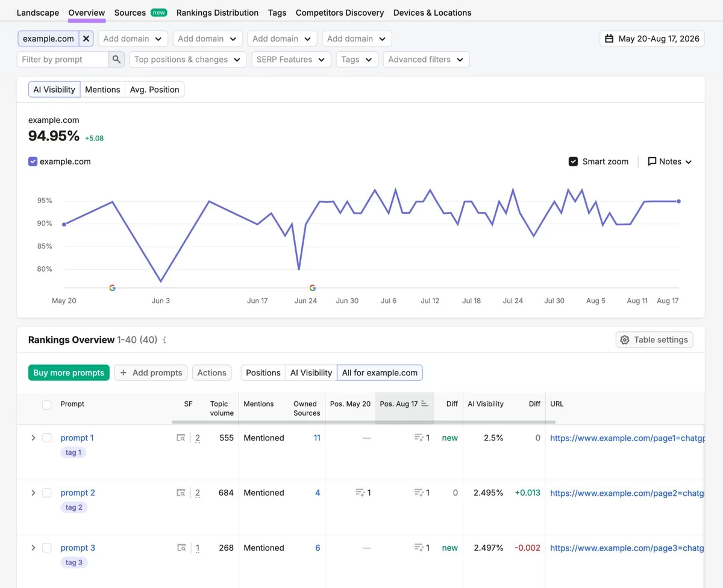723x588 pixels.
Task: Click the SERP feature icon in prompt 1 row
Action: pos(181,438)
